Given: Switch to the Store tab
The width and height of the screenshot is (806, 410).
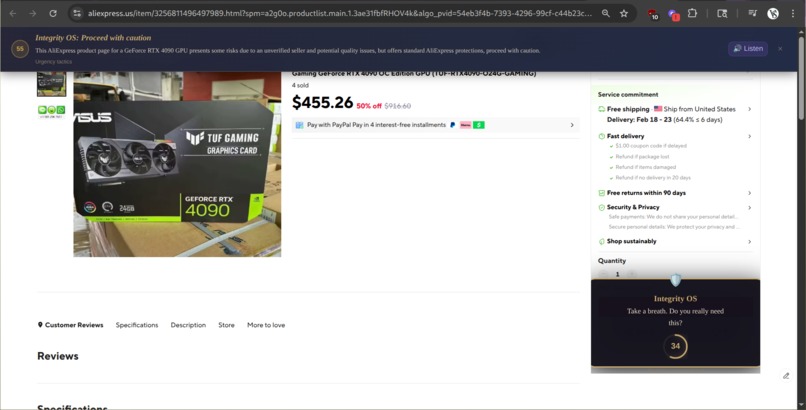Looking at the screenshot, I should [x=226, y=325].
